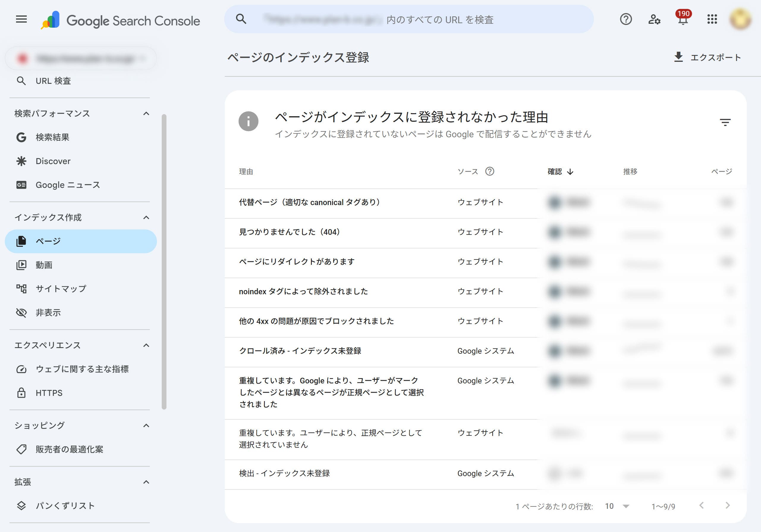Image resolution: width=761 pixels, height=532 pixels.
Task: Open サイトマップ in sidebar
Action: pyautogui.click(x=81, y=289)
